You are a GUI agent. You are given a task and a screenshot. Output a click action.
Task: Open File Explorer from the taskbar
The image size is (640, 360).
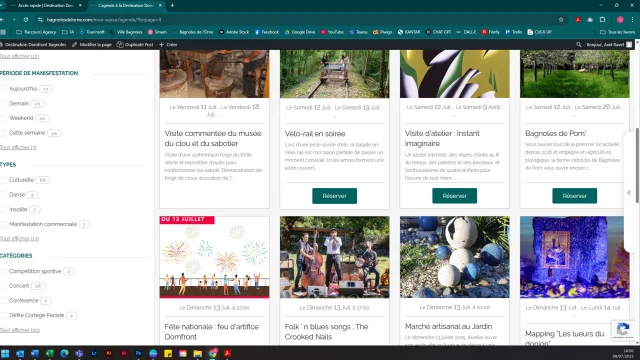point(198,353)
